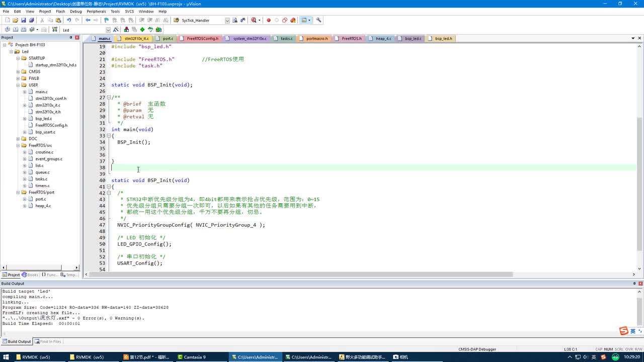The image size is (644, 362).
Task: Collapse the STARTUP folder
Action: click(x=18, y=58)
